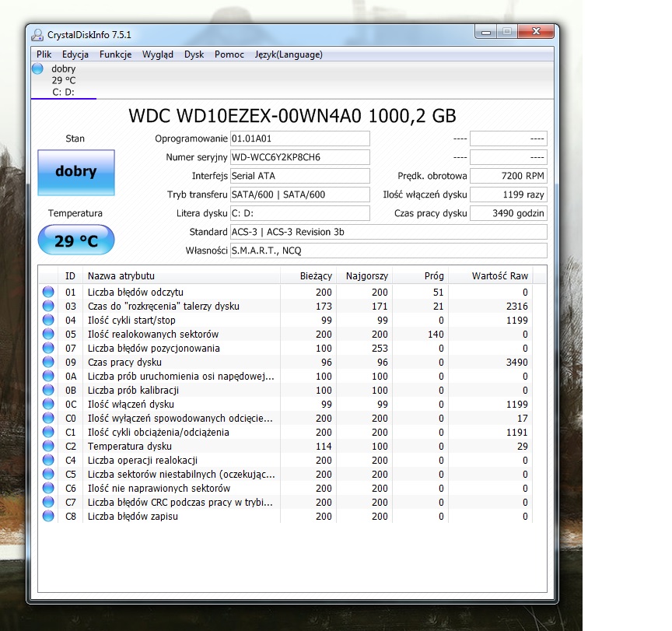
Task: Click status orb for attribute C7 CRC errors
Action: tap(48, 502)
